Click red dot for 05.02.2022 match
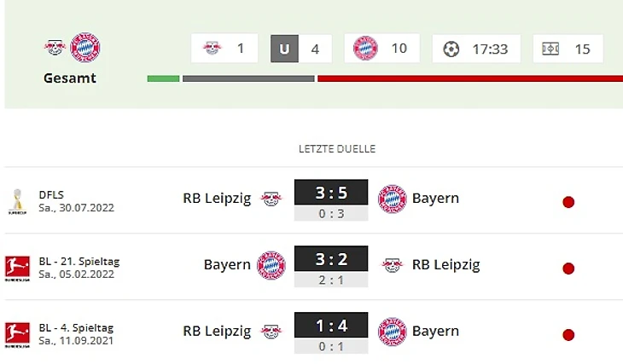The width and height of the screenshot is (623, 364). 568,269
